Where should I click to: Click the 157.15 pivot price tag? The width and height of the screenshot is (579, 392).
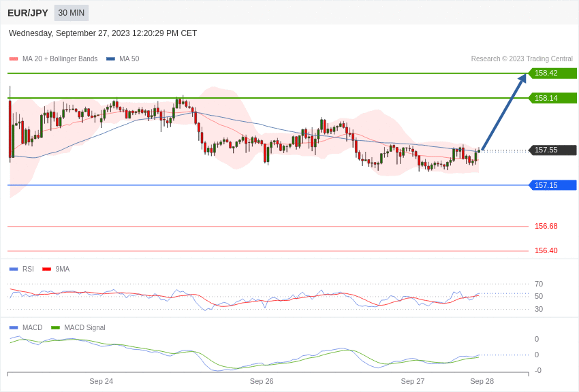[x=552, y=185]
